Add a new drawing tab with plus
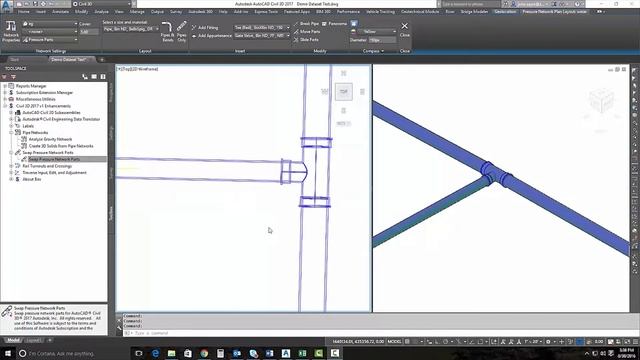The image size is (640, 360). [102, 60]
